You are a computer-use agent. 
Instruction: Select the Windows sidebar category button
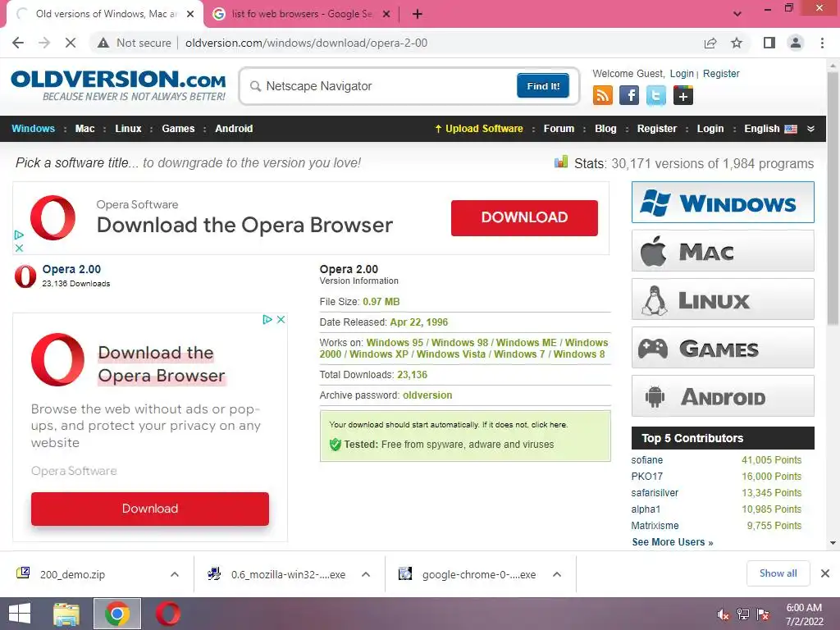click(x=723, y=203)
